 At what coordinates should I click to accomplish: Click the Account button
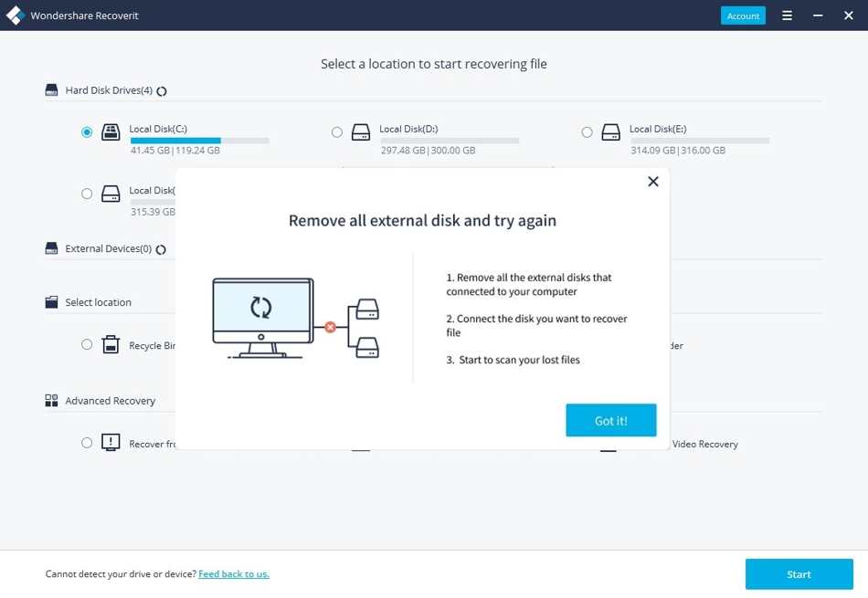click(x=743, y=16)
